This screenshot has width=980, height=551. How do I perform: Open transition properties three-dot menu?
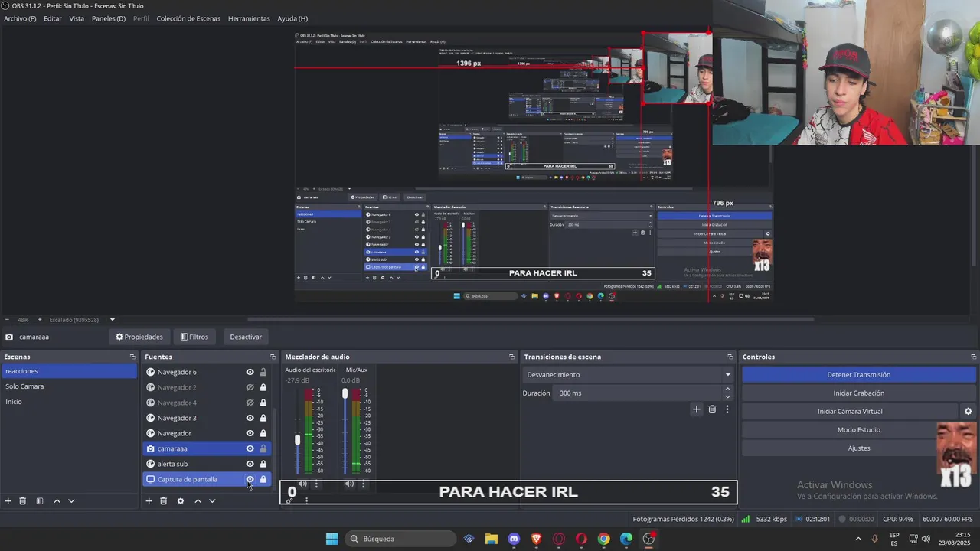tap(727, 409)
